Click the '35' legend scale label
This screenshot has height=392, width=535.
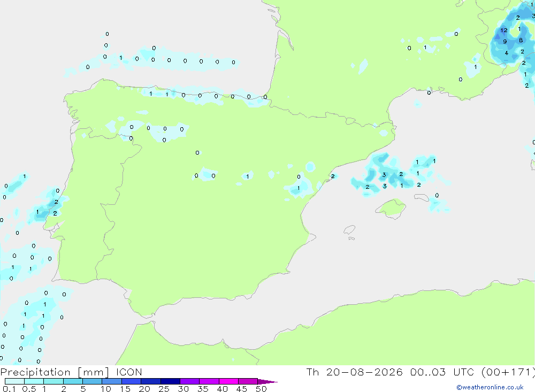click(x=203, y=389)
